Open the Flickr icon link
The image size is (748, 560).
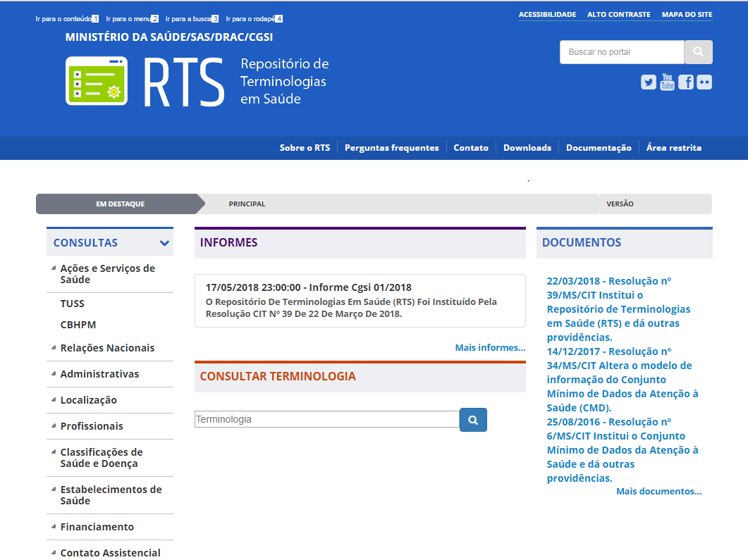tap(704, 82)
